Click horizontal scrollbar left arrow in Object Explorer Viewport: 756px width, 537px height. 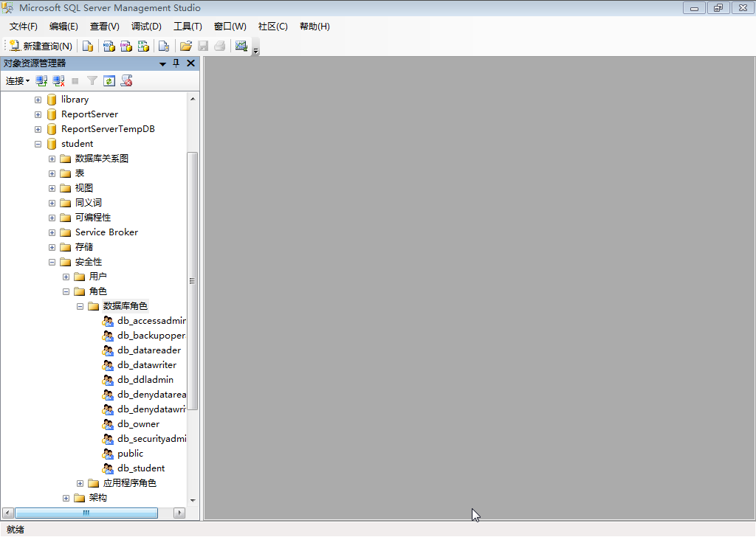tap(7, 513)
